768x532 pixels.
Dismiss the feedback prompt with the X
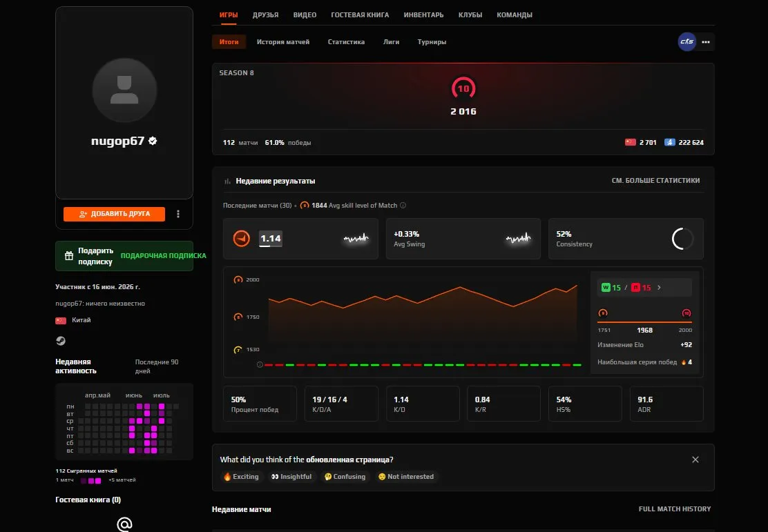click(x=695, y=460)
